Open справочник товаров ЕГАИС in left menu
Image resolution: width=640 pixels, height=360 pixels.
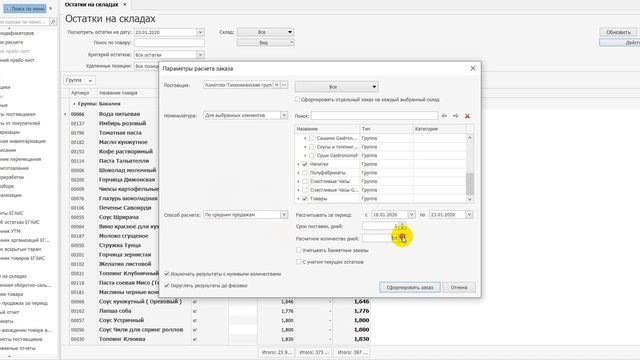coord(23,258)
